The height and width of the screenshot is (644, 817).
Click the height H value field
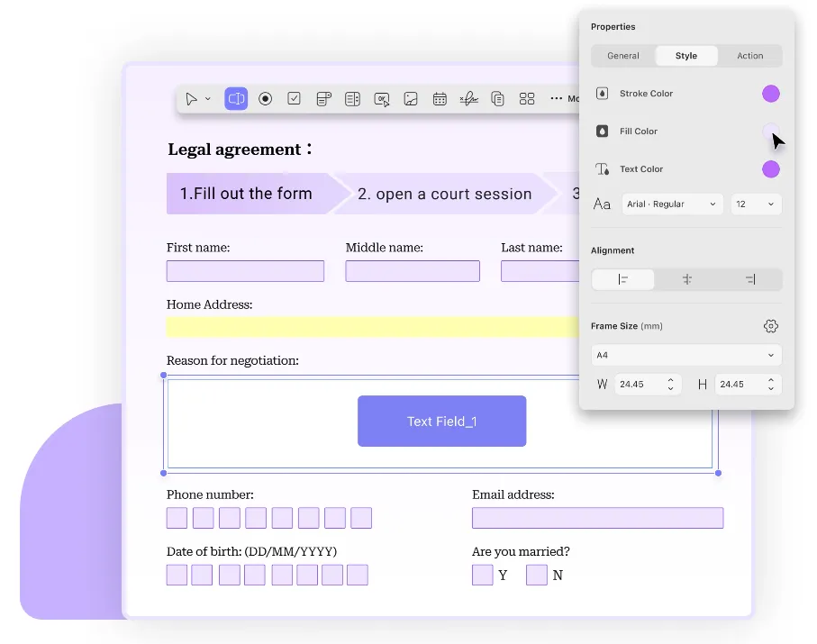[x=740, y=385]
